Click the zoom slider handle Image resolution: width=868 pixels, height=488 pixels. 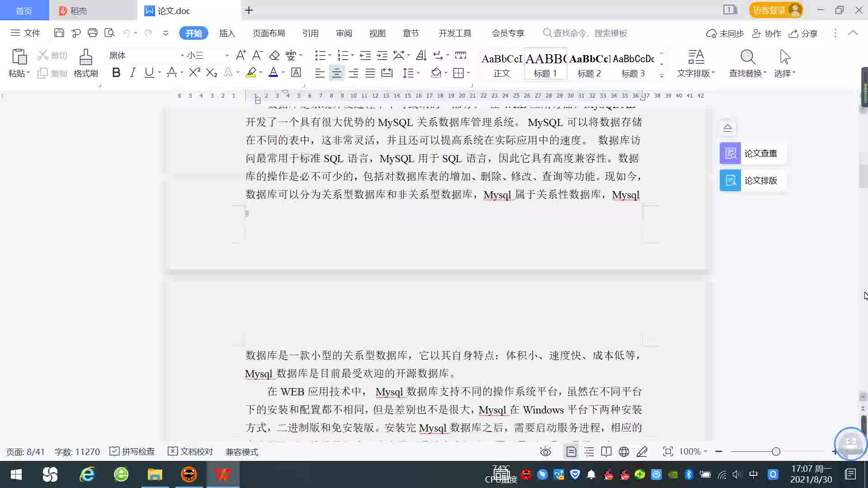coord(776,451)
